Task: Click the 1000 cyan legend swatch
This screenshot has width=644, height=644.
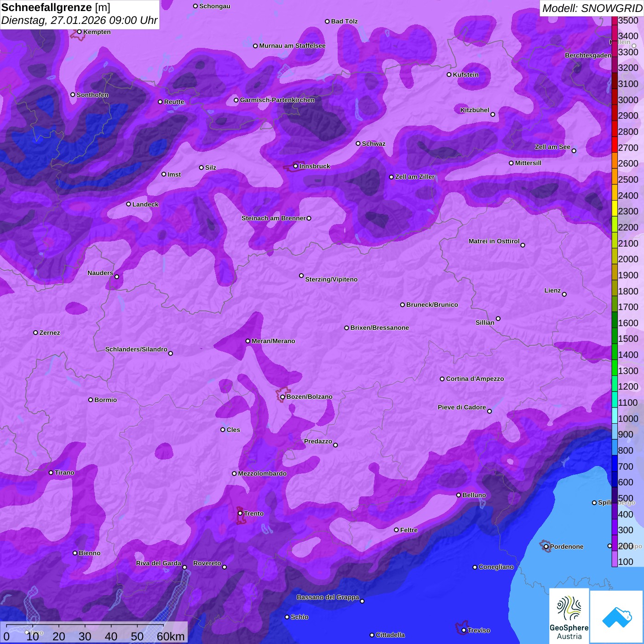Action: click(x=615, y=415)
